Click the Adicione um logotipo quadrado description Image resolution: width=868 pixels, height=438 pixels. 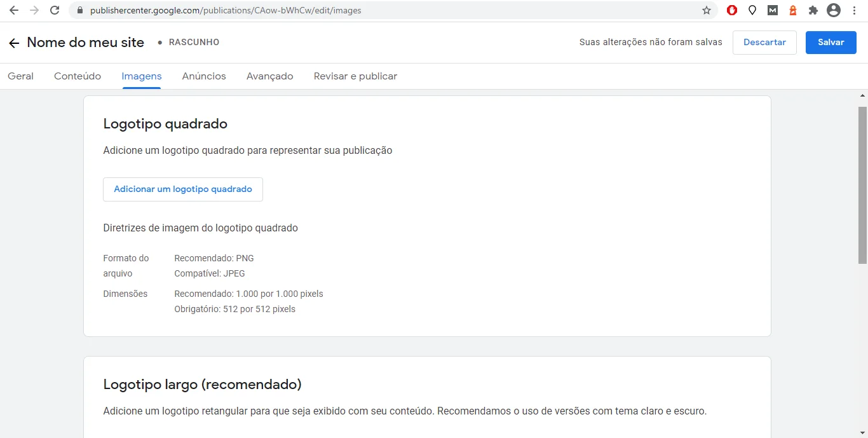click(x=248, y=151)
